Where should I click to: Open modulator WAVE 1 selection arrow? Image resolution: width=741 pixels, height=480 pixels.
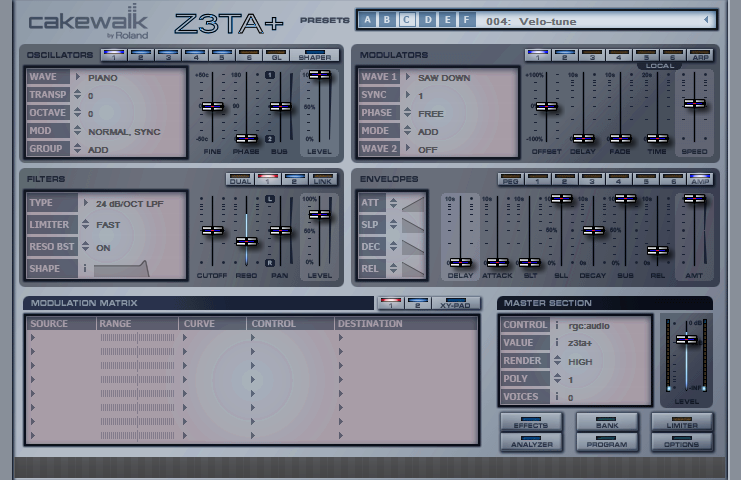pos(407,77)
